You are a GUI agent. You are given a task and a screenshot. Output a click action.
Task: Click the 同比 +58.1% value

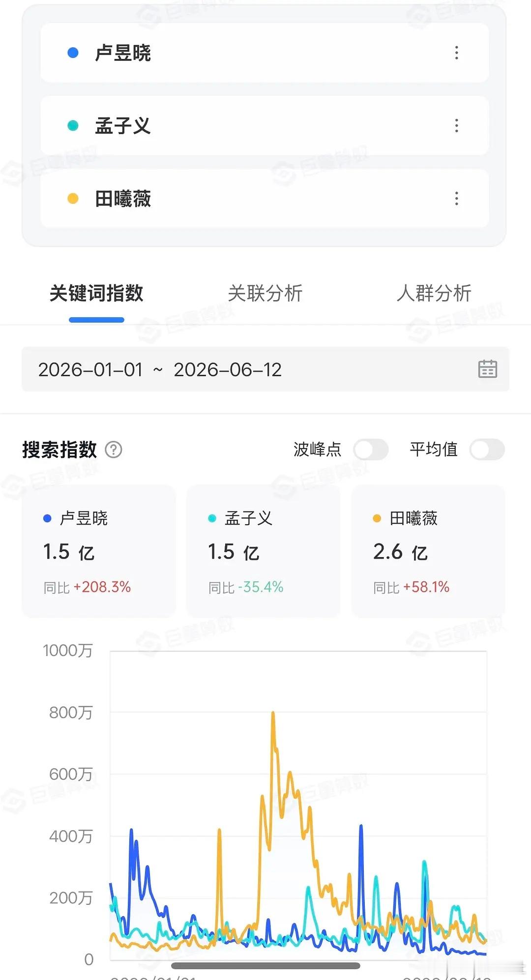click(x=412, y=587)
